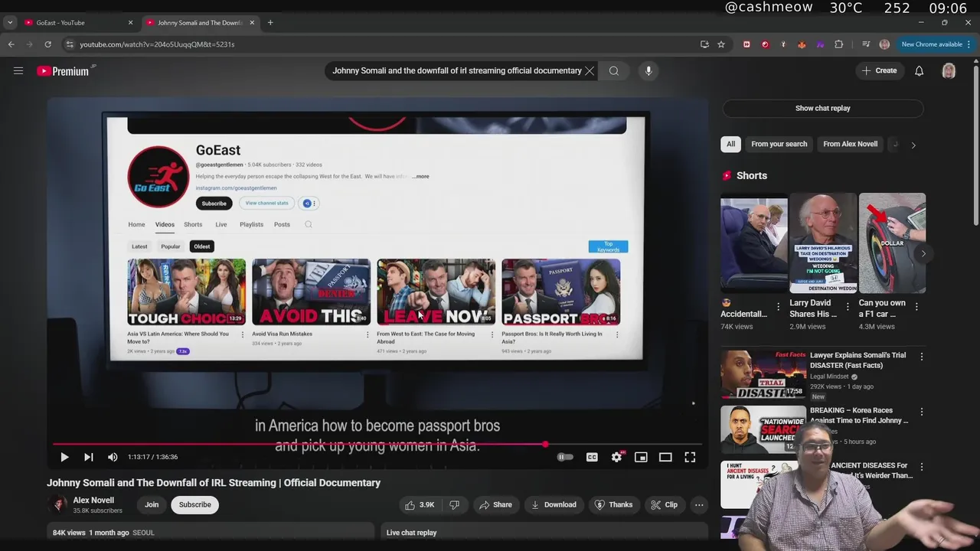Open the account avatar menu
The width and height of the screenshot is (980, 551).
coord(949,70)
